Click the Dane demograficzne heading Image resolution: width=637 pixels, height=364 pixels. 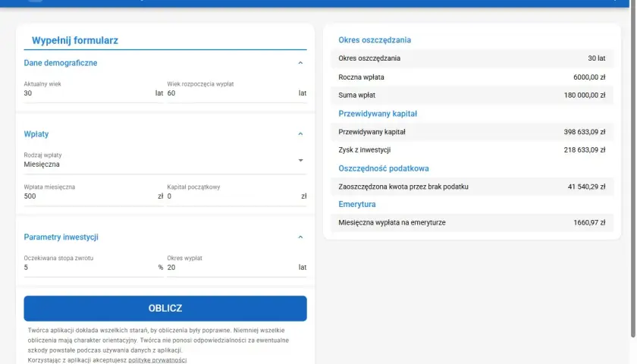(61, 63)
